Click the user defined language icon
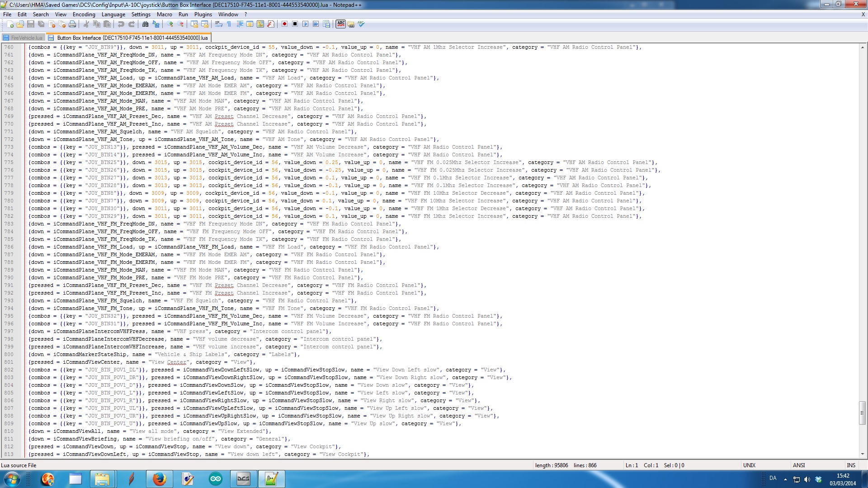The height and width of the screenshot is (488, 868). point(250,24)
